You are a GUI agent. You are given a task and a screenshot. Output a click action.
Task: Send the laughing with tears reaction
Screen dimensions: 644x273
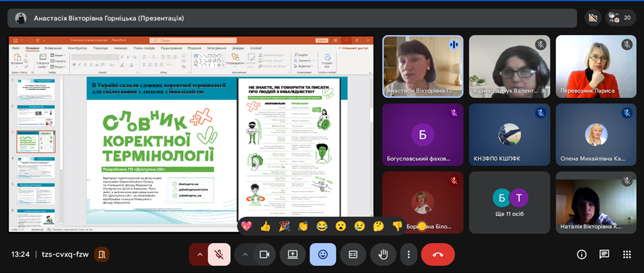pyautogui.click(x=321, y=226)
